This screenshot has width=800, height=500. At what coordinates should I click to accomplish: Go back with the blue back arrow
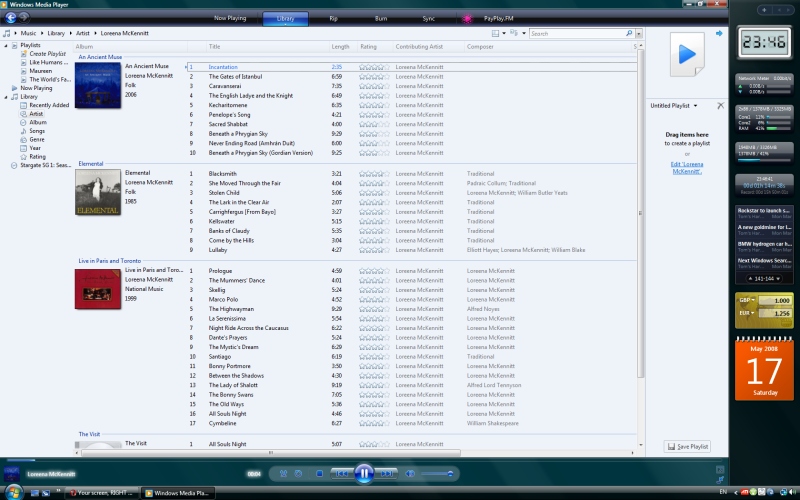tap(11, 18)
